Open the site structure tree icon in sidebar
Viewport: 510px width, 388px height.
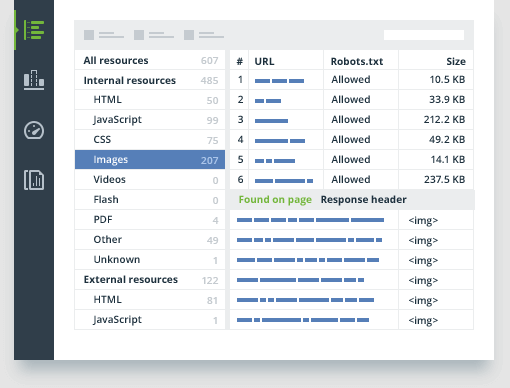34,30
